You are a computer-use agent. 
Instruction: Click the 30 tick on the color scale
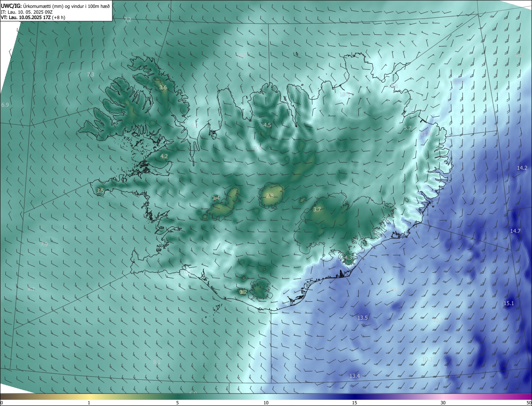click(443, 403)
